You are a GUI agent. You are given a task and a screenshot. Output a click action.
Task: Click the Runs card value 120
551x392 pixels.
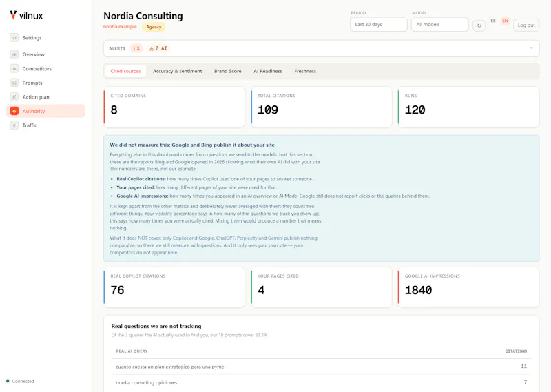[x=415, y=110]
